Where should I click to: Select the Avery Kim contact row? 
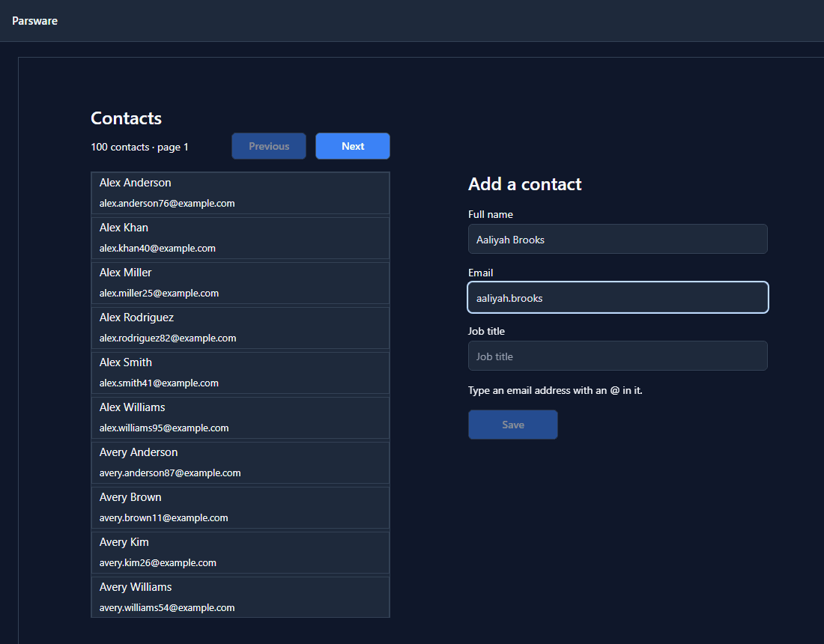[x=240, y=552]
